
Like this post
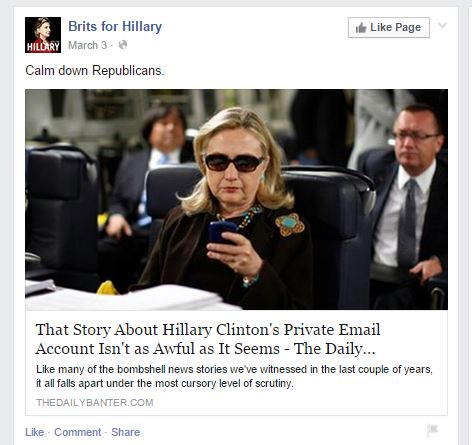35,432
